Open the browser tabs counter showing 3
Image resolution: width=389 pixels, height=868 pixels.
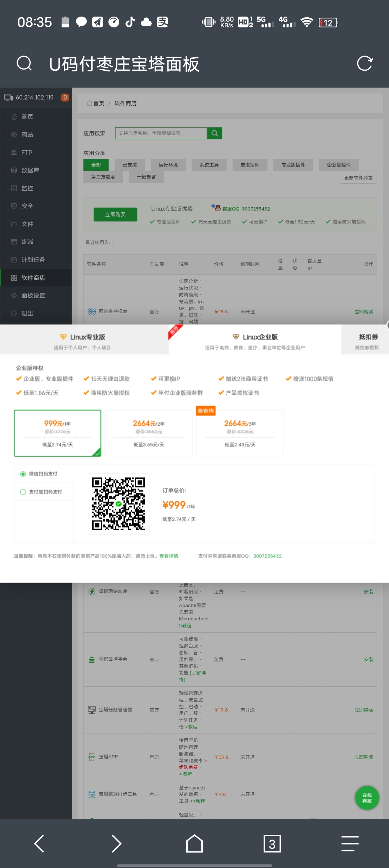[x=272, y=843]
